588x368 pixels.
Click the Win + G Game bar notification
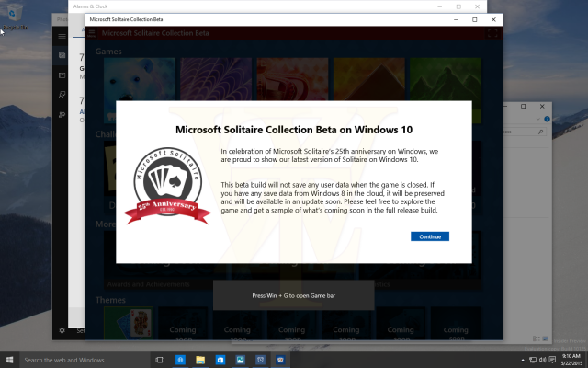coord(294,295)
